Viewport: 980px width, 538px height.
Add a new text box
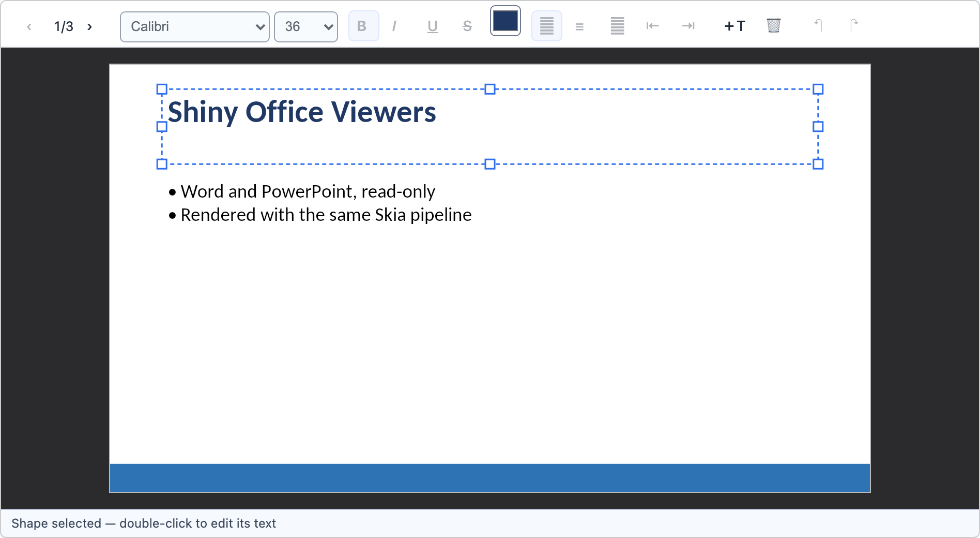734,26
